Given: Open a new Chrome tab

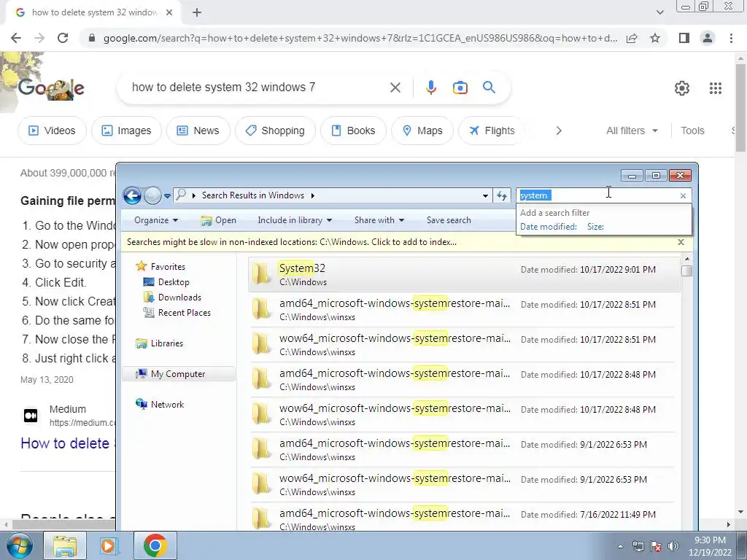Looking at the screenshot, I should pyautogui.click(x=197, y=12).
